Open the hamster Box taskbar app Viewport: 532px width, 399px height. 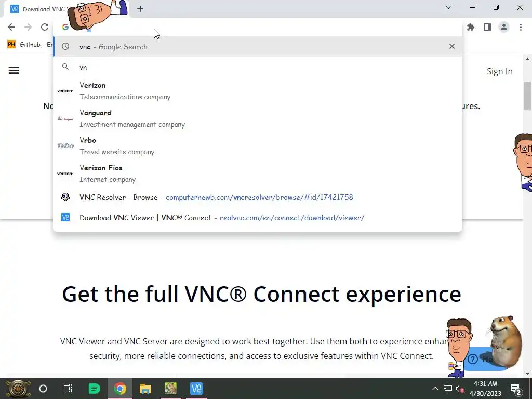pos(170,389)
